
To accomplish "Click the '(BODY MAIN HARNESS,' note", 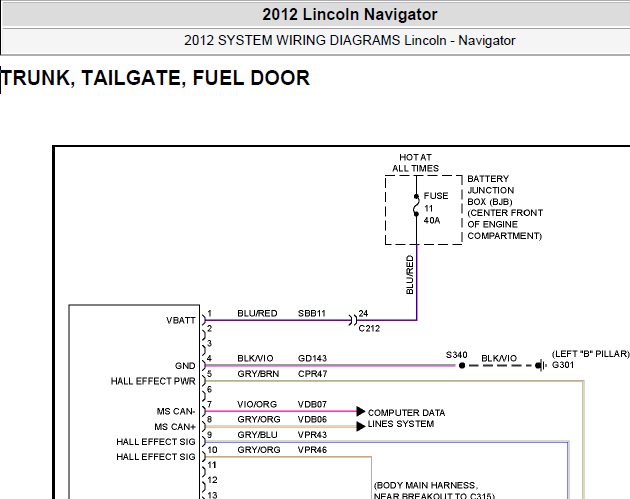I will point(426,485).
